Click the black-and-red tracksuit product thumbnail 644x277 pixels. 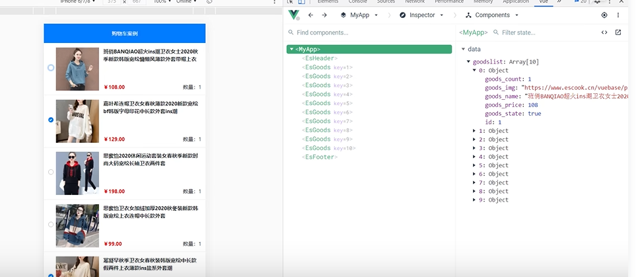click(x=77, y=173)
